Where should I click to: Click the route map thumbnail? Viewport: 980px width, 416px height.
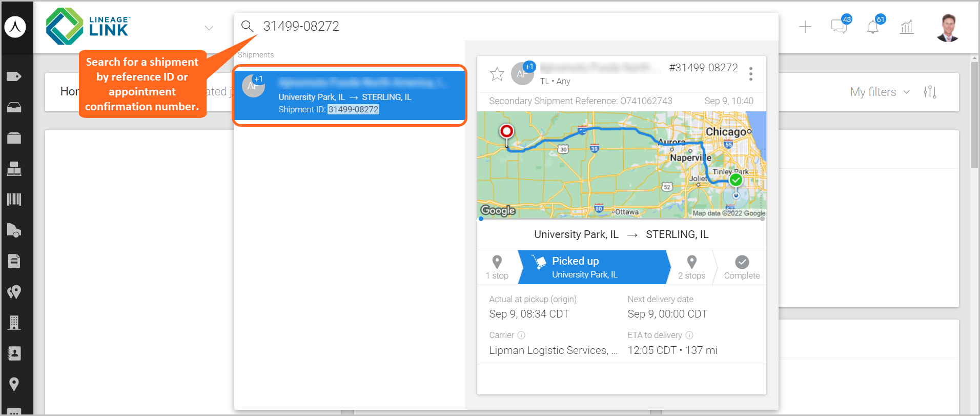622,165
